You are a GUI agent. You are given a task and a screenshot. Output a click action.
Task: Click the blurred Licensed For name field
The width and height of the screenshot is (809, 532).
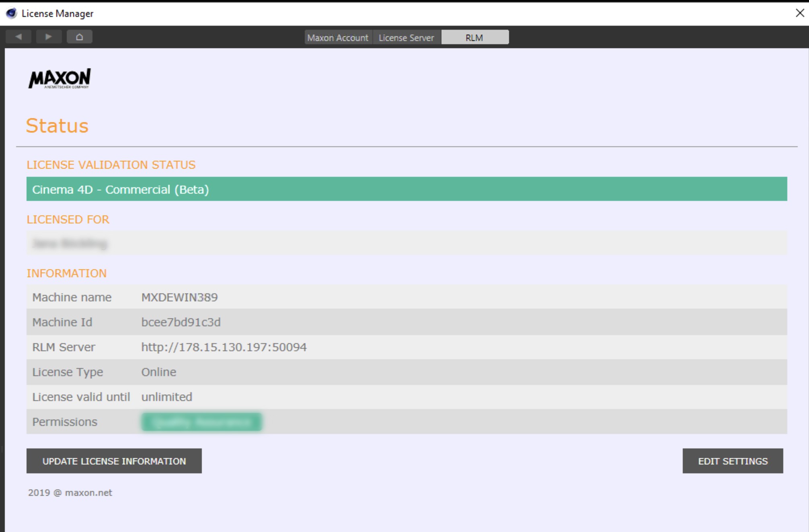70,243
